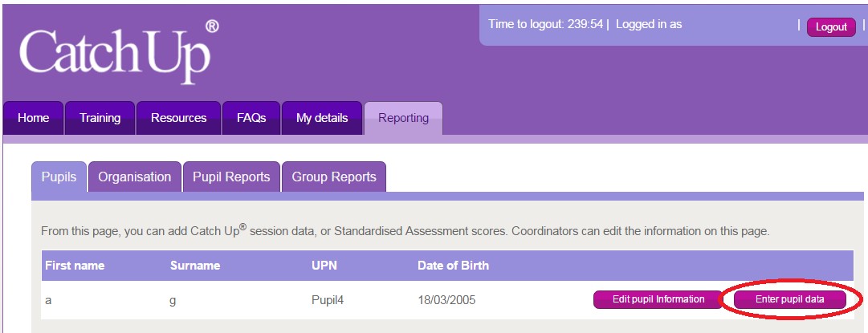Click the Surname column header
The image size is (868, 333).
click(195, 266)
